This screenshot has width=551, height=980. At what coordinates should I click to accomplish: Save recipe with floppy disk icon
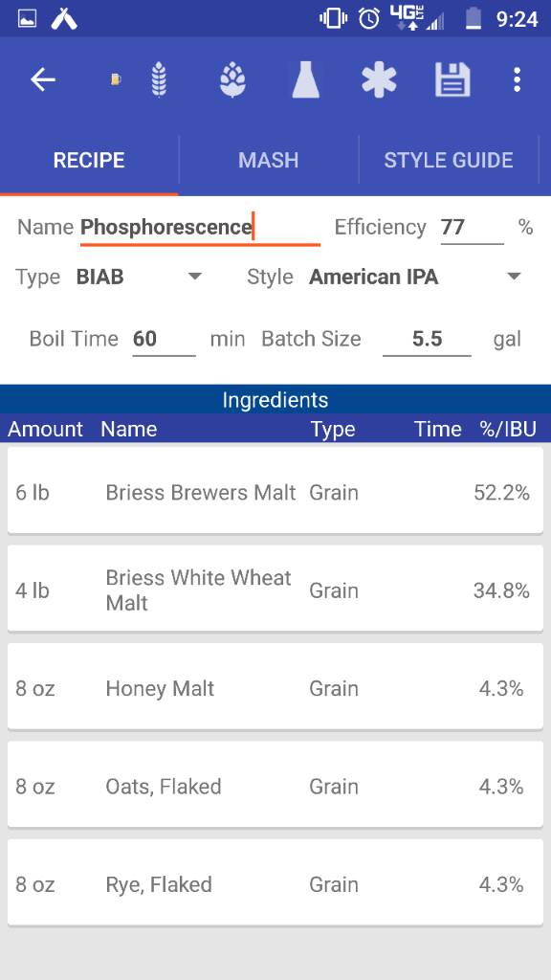[x=452, y=80]
